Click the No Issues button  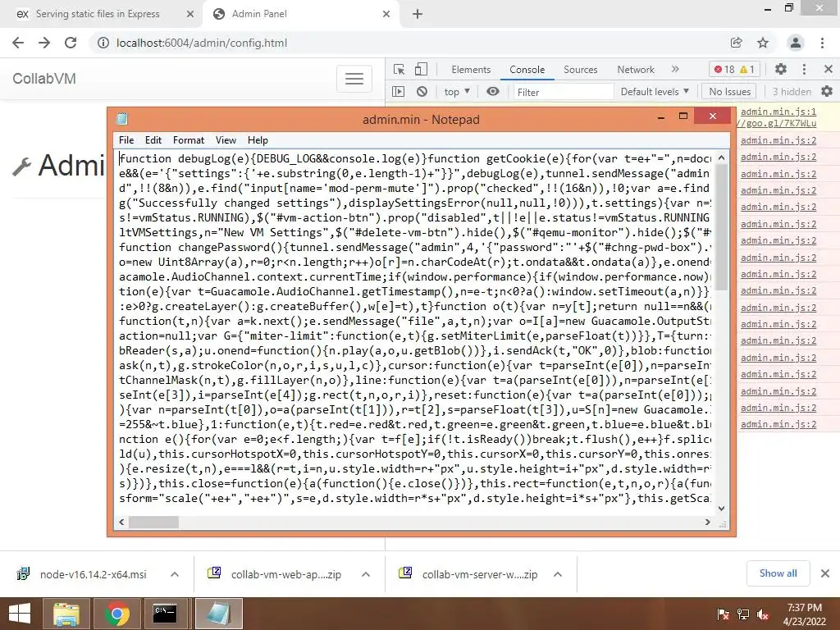[729, 92]
